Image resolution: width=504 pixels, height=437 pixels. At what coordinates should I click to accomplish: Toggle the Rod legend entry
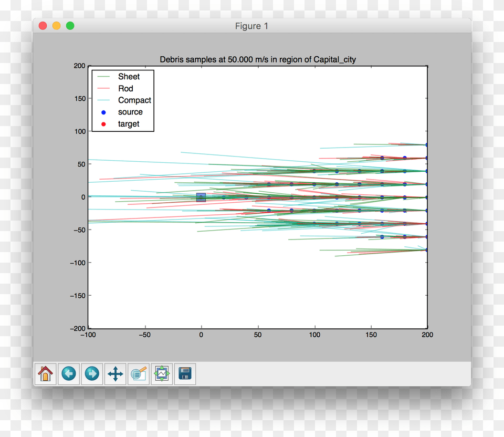click(x=126, y=88)
